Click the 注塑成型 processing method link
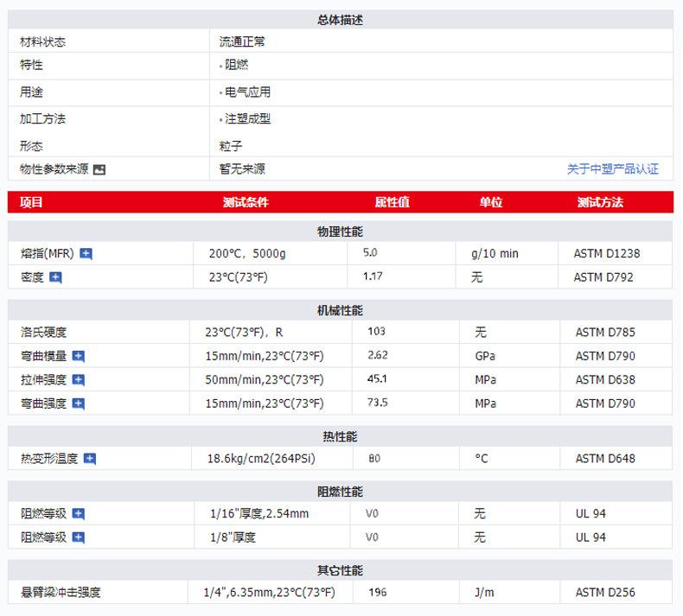Screen dimensions: 683x616 point(247,118)
